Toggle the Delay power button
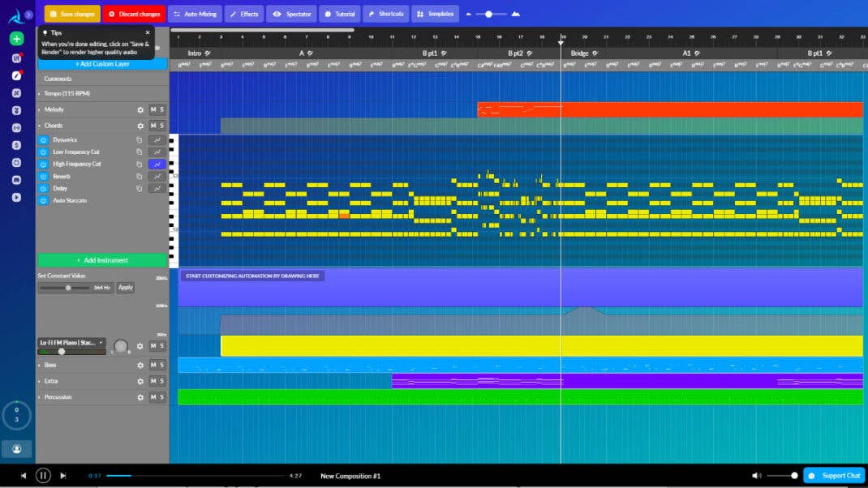Screen dimensions: 868x488 [43, 189]
